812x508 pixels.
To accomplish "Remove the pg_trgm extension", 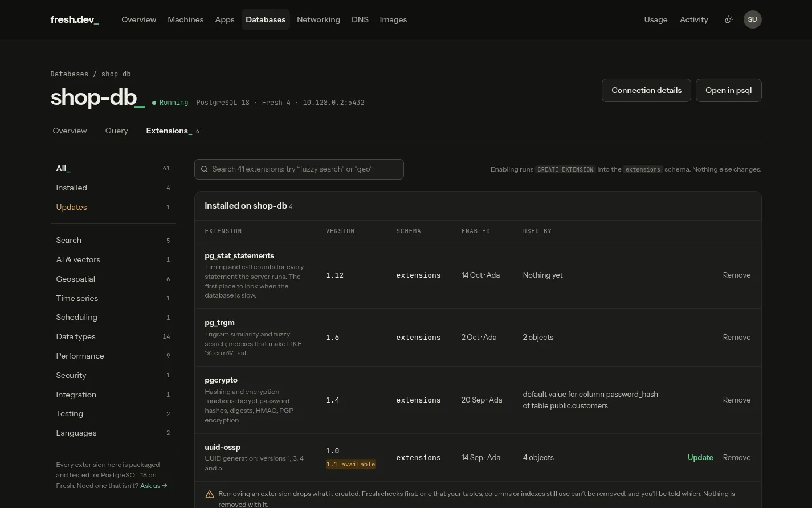I will 736,337.
